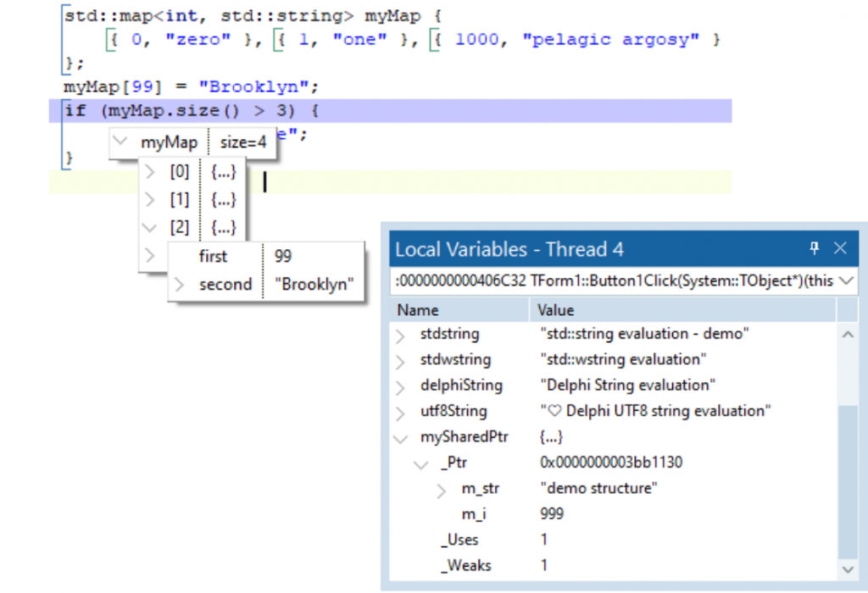This screenshot has height=593, width=868.
Task: Select the m_i row with value 999
Action: (x=614, y=514)
